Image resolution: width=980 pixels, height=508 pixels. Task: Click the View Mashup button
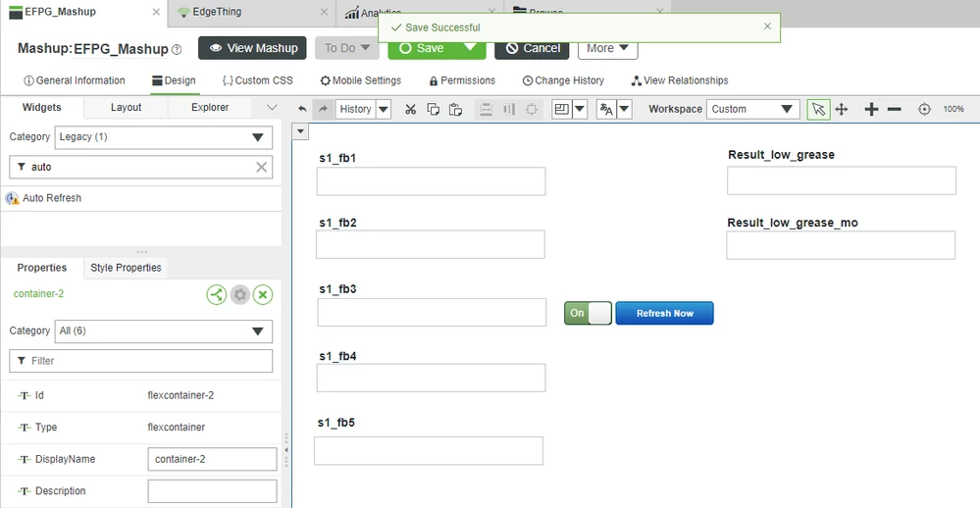click(252, 48)
